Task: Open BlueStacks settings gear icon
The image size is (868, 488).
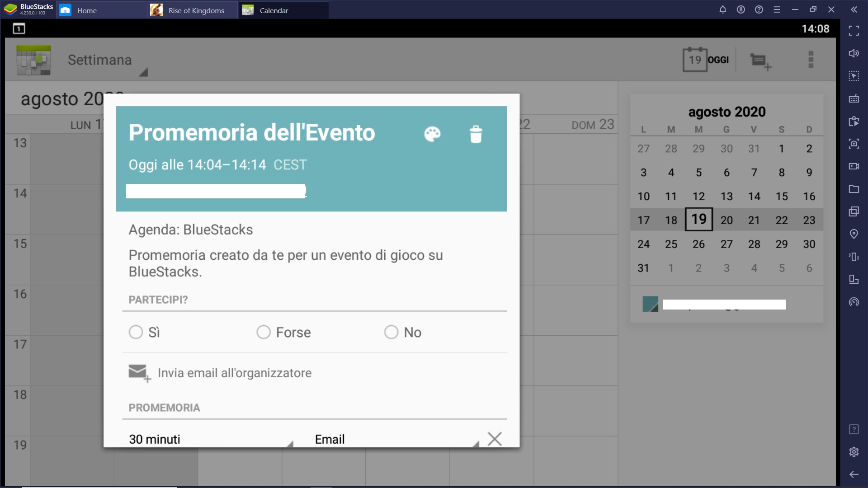Action: click(x=854, y=452)
